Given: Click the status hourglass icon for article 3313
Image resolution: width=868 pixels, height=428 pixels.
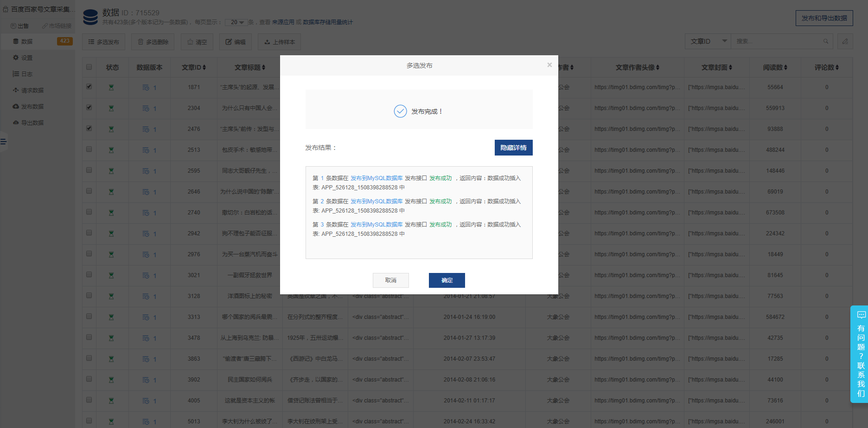Looking at the screenshot, I should 111,317.
